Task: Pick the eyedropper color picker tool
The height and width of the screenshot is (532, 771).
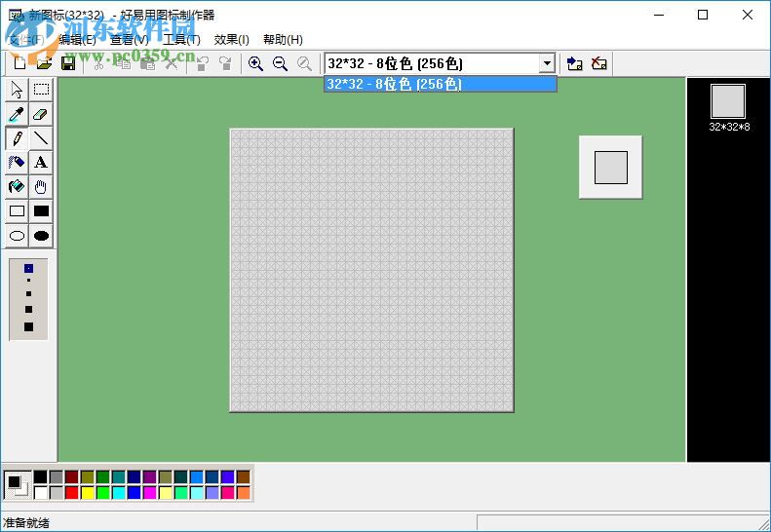Action: (17, 114)
